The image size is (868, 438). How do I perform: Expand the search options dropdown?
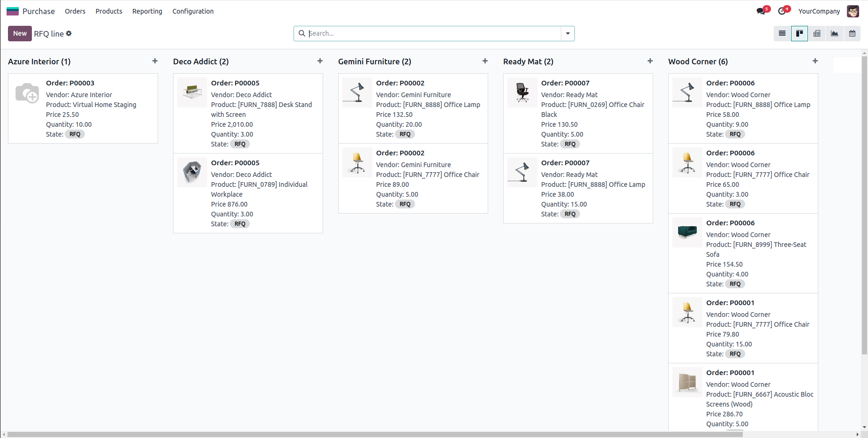click(x=567, y=33)
